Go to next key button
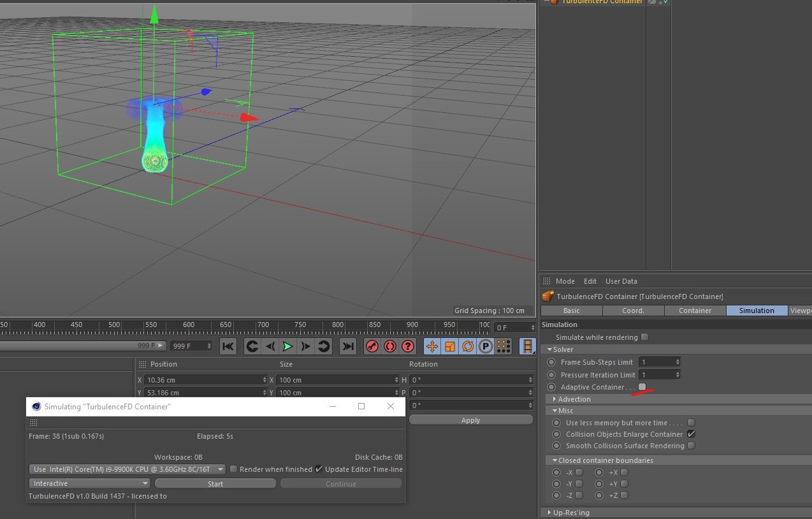 324,346
